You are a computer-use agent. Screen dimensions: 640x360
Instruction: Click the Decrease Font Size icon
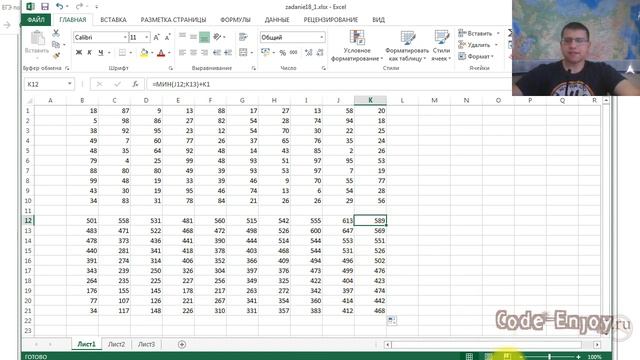point(167,37)
